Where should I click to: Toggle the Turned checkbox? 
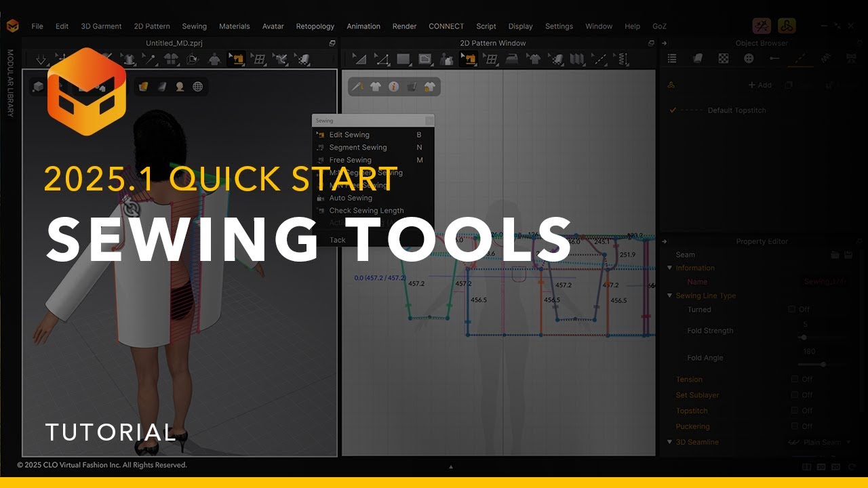coord(791,309)
